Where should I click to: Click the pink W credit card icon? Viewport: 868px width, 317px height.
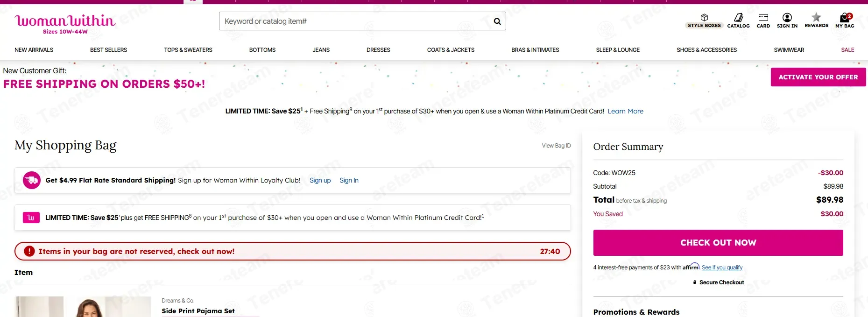coord(31,218)
